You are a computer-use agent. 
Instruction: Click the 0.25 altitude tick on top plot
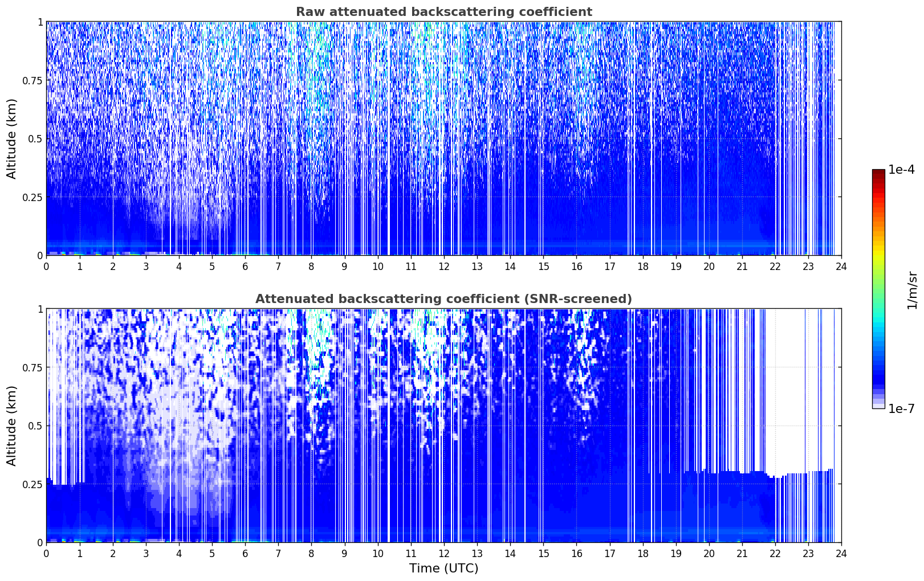click(x=32, y=197)
